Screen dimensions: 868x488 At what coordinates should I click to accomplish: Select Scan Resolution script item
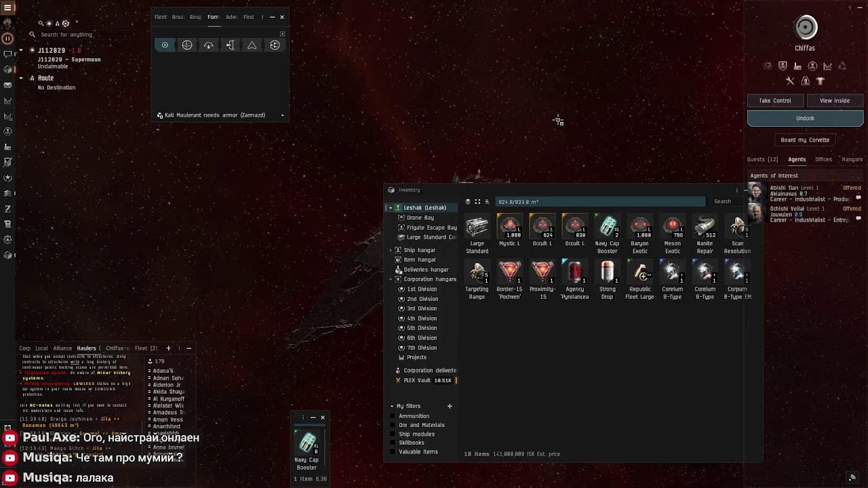pos(737,234)
